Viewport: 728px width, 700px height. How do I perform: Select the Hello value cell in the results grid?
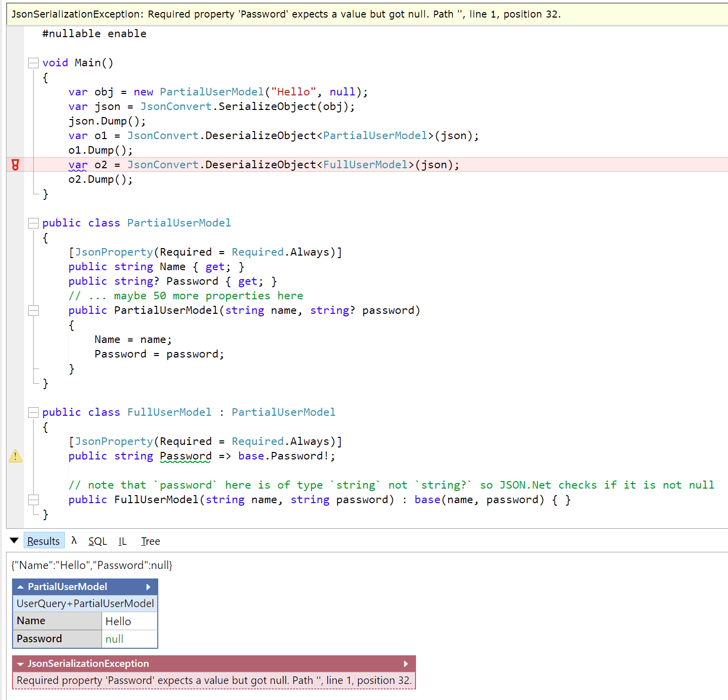(118, 621)
